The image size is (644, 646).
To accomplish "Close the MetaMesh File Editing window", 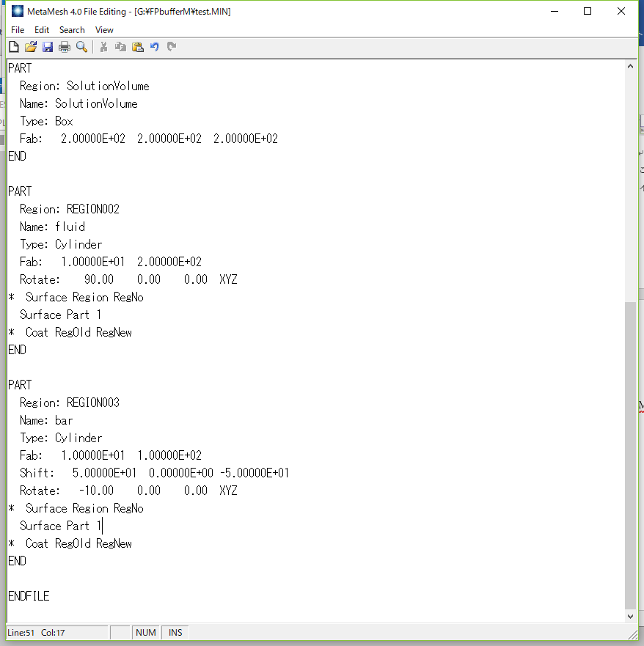I will tap(621, 11).
